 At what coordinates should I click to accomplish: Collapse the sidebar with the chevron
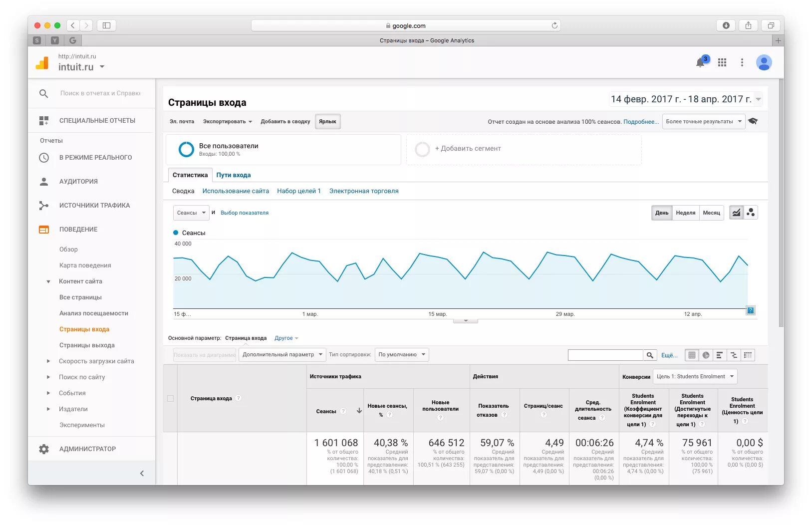[x=142, y=473]
